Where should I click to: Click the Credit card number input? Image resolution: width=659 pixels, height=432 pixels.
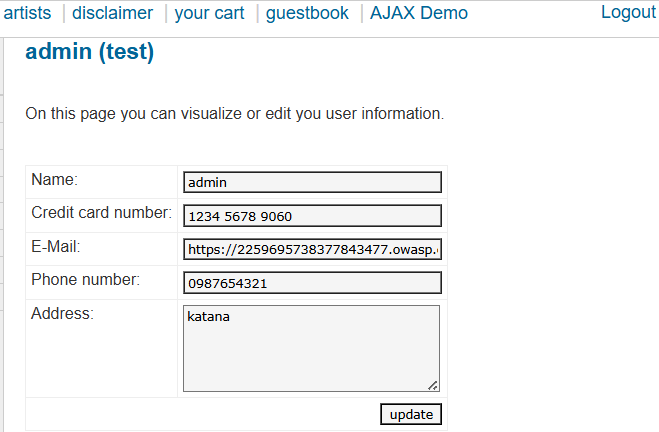click(312, 216)
